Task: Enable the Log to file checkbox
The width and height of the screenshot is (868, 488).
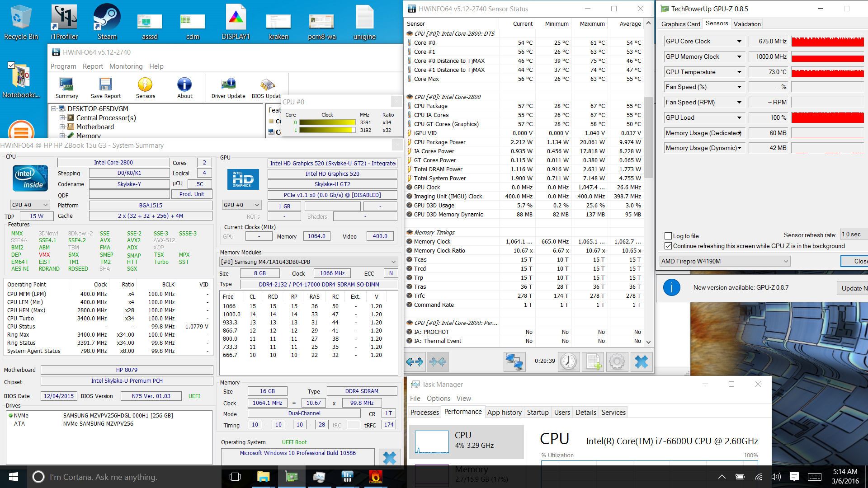Action: pos(668,236)
